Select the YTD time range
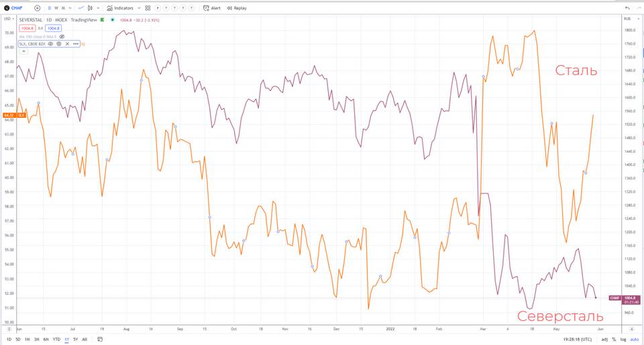Viewport: 644px width, 345px height. point(56,339)
